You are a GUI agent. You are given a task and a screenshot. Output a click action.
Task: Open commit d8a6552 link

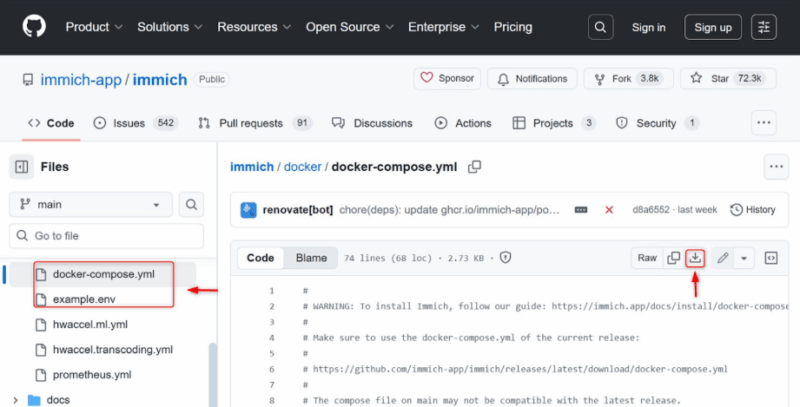click(651, 210)
